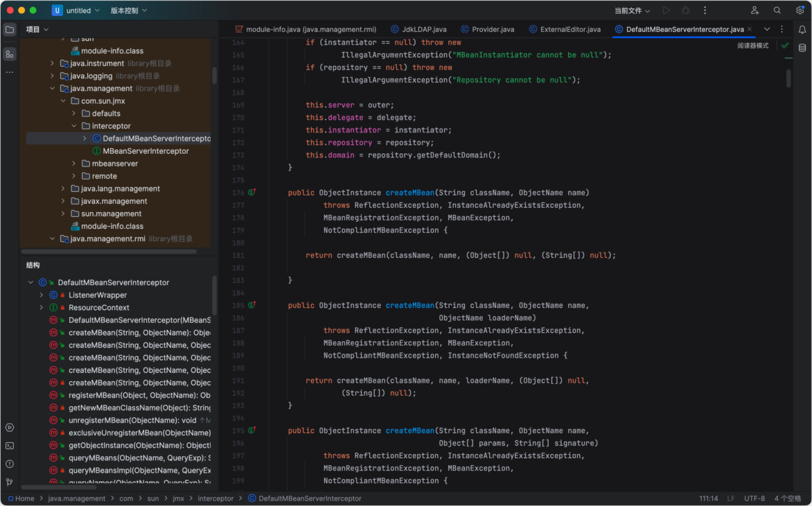Viewport: 812px width, 506px height.
Task: Click UTF-8 encoding in status bar
Action: (754, 498)
